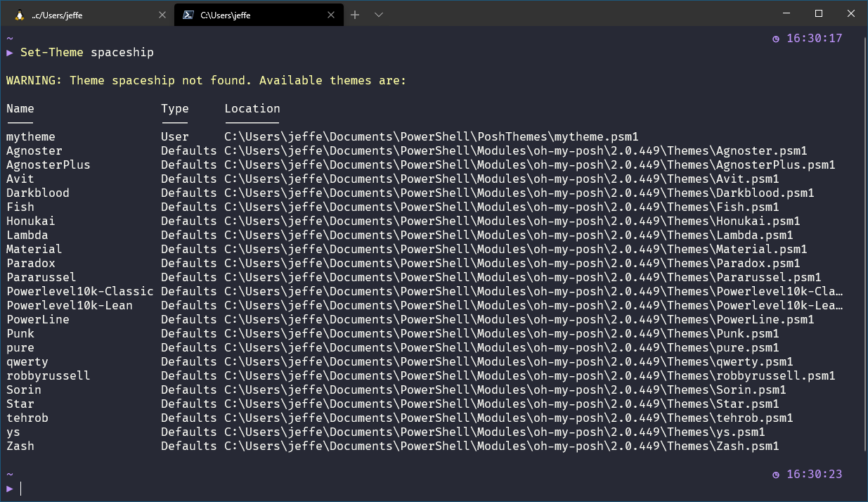Image resolution: width=868 pixels, height=502 pixels.
Task: Click the yellow WARNING message line
Action: (207, 81)
